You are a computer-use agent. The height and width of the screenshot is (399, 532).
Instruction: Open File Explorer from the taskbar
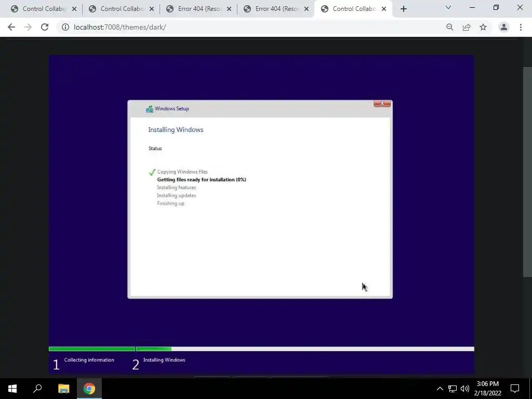tap(63, 389)
